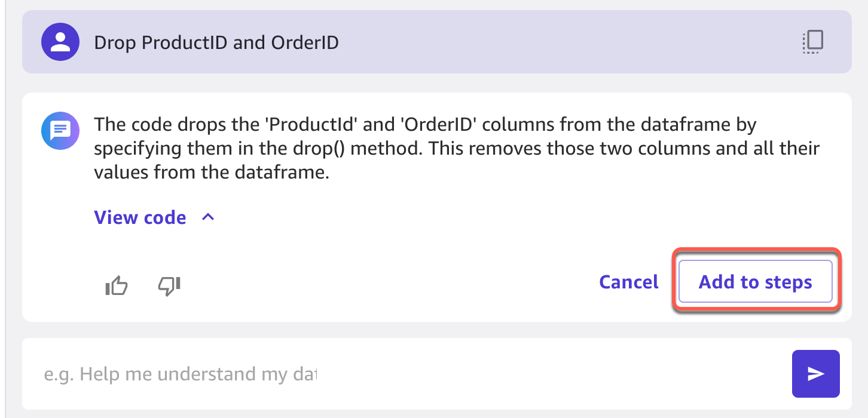Click the 'Drop ProductID and OrderID' prompt text
Viewport: 868px width, 418px height.
tap(216, 42)
